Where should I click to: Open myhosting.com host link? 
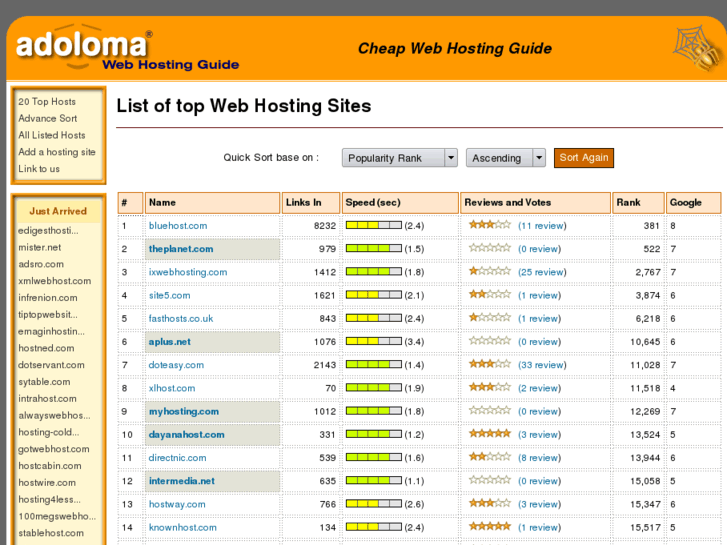(x=184, y=411)
